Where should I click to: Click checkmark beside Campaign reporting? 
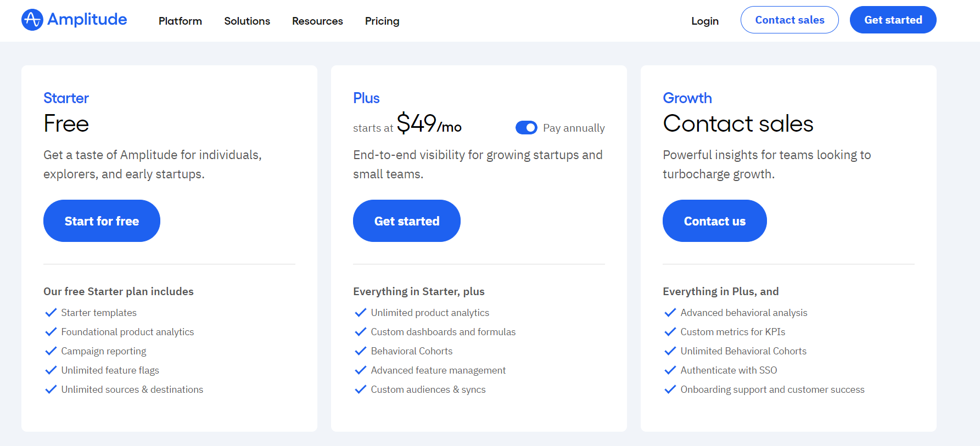[51, 351]
